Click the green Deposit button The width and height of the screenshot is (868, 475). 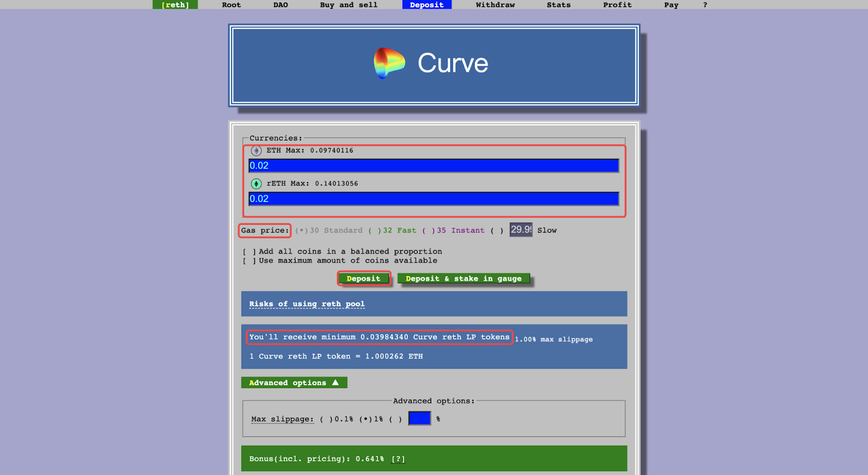(x=363, y=279)
